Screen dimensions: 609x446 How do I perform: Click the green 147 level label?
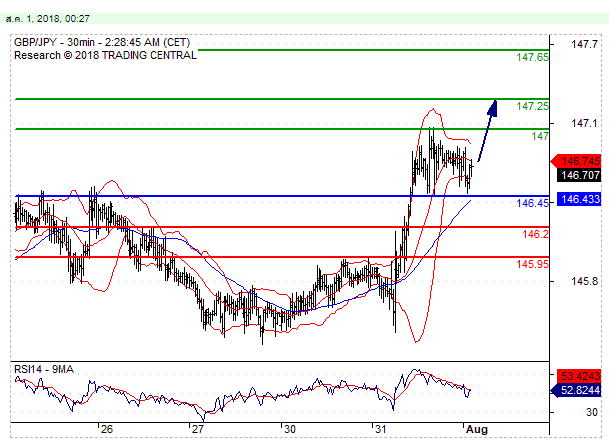pyautogui.click(x=540, y=136)
